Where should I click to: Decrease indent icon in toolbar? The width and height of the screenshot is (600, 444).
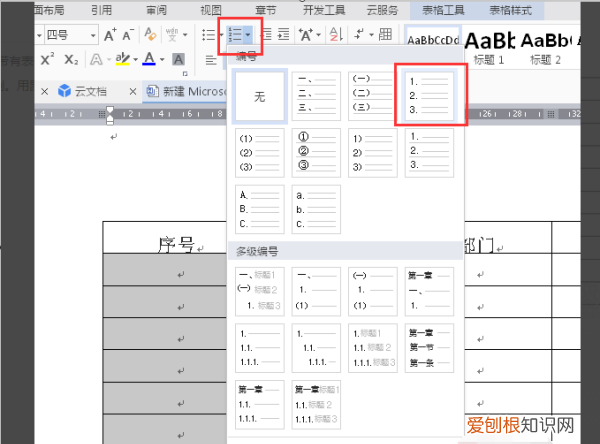pos(267,35)
